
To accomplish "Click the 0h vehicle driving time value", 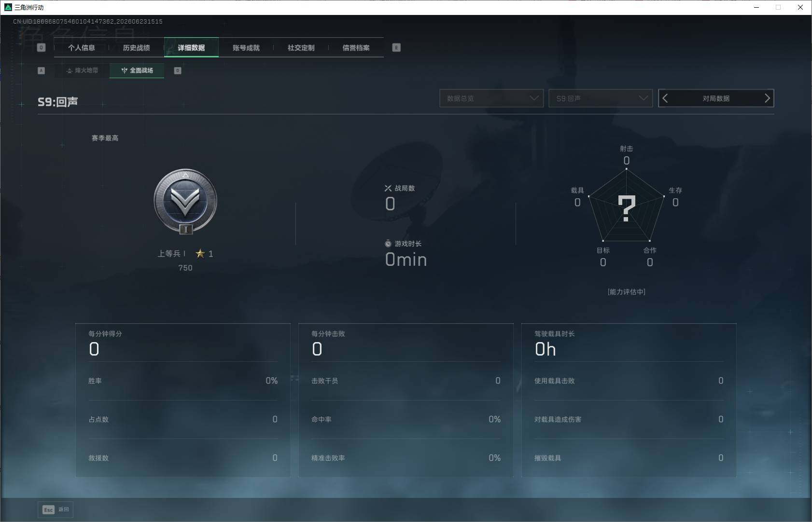I will pos(546,349).
